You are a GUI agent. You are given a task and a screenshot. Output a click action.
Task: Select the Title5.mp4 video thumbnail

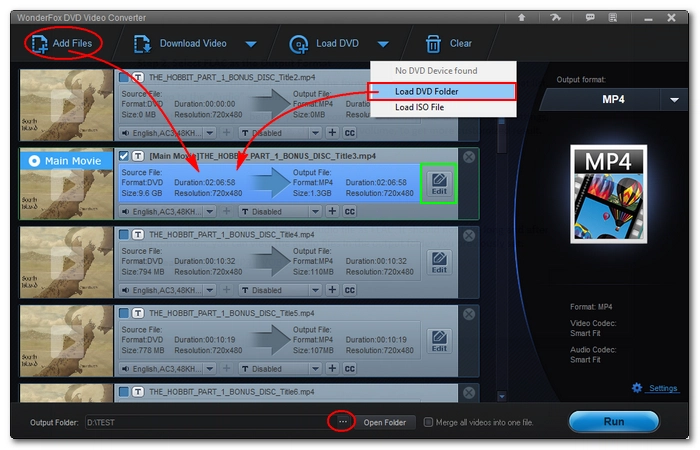pyautogui.click(x=67, y=341)
